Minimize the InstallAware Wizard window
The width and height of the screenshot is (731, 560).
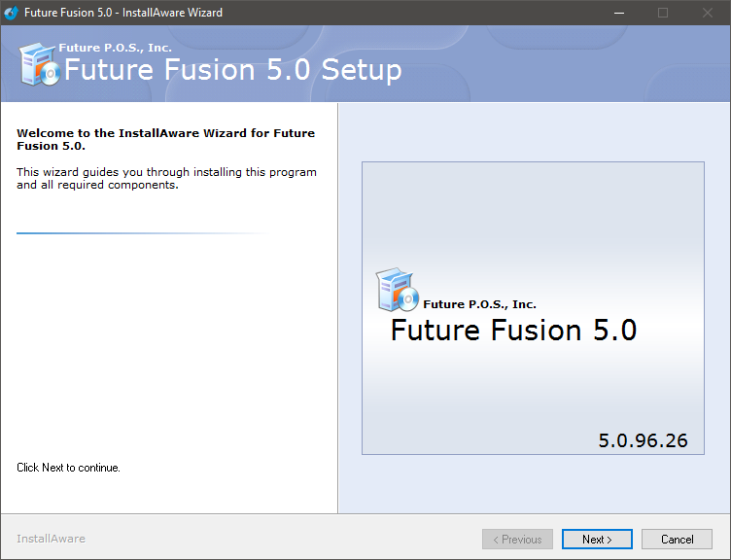click(618, 13)
